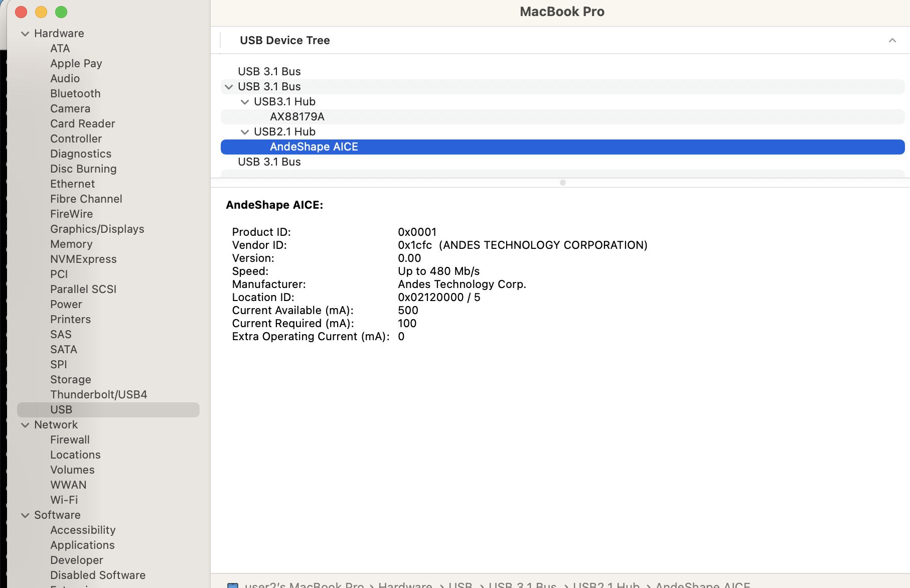Select the AX88179A device

point(297,117)
